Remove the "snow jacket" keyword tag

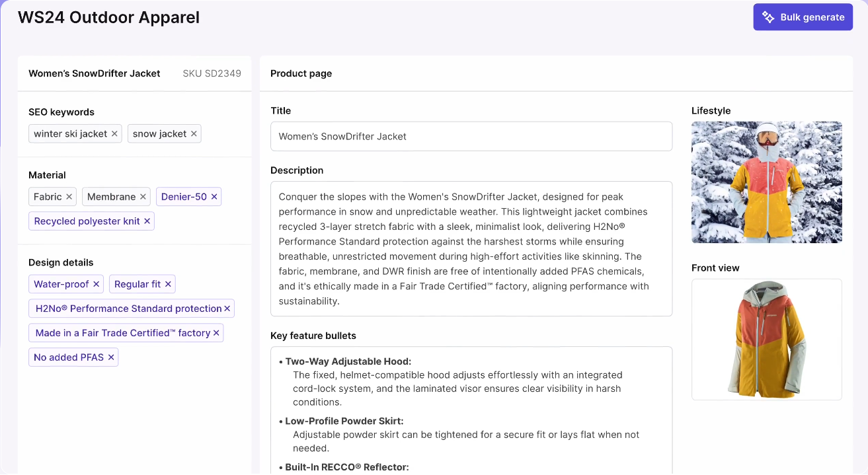point(194,133)
